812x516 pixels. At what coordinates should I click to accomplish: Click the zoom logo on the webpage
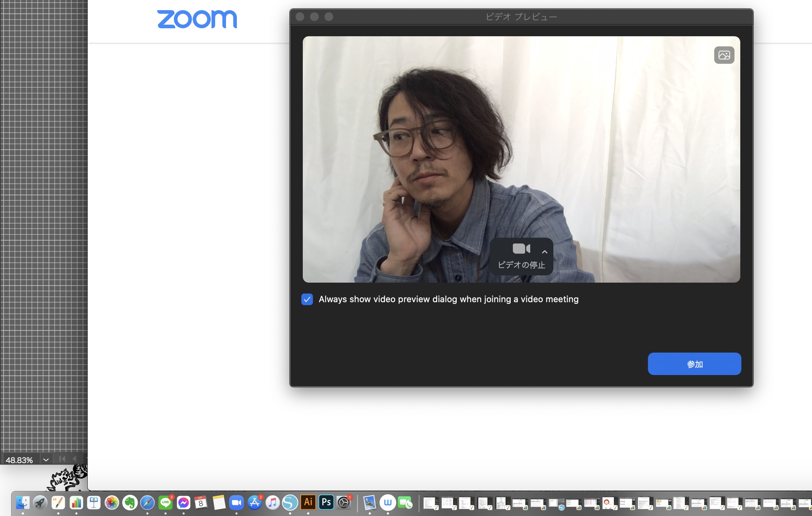pos(197,19)
